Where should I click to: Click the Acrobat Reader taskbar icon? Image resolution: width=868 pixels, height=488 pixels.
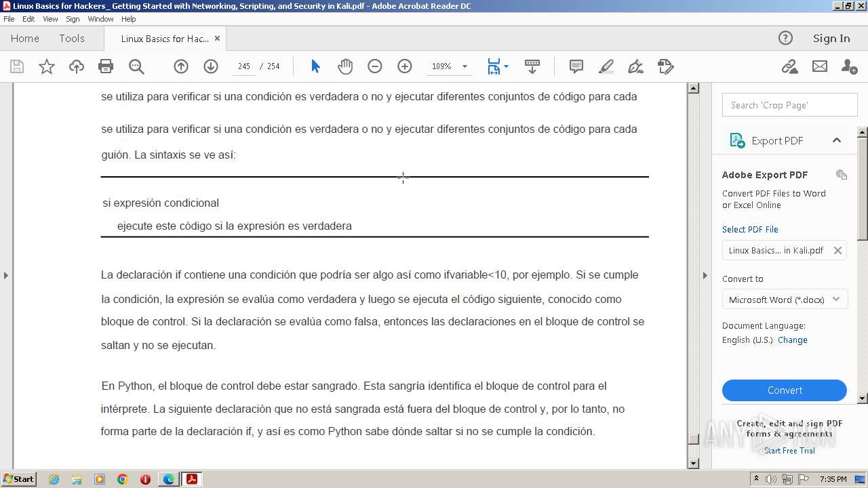pos(192,479)
